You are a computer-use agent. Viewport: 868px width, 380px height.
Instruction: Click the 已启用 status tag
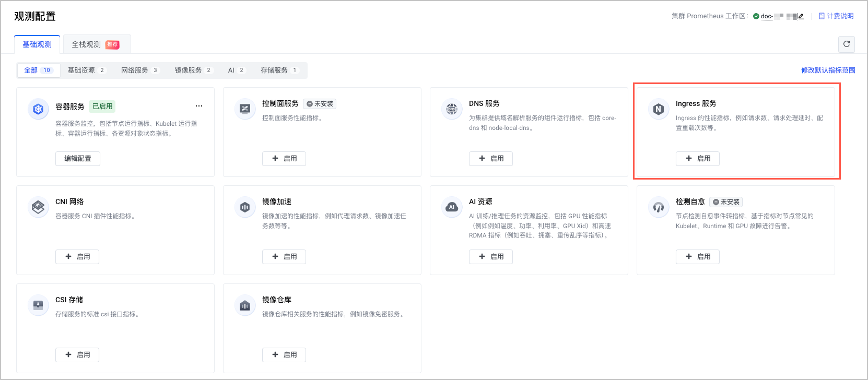pos(102,106)
